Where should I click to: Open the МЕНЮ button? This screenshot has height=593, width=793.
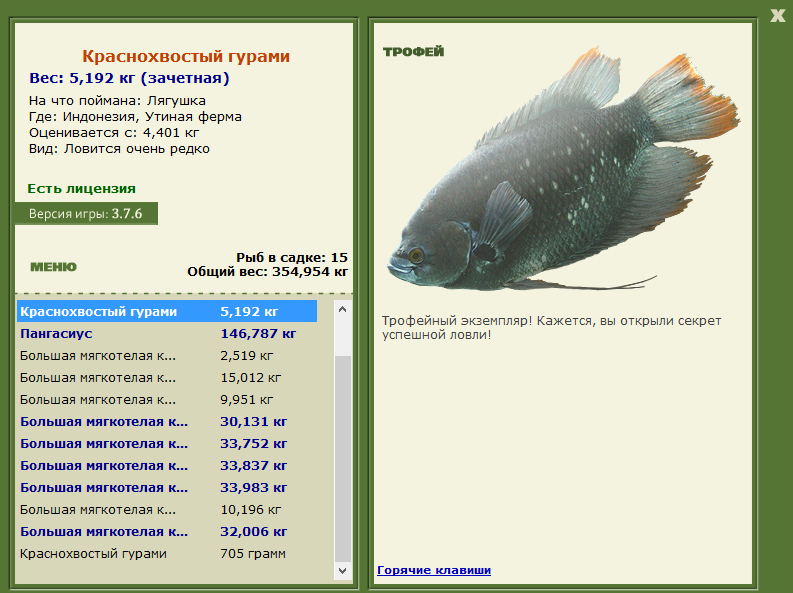pos(53,267)
